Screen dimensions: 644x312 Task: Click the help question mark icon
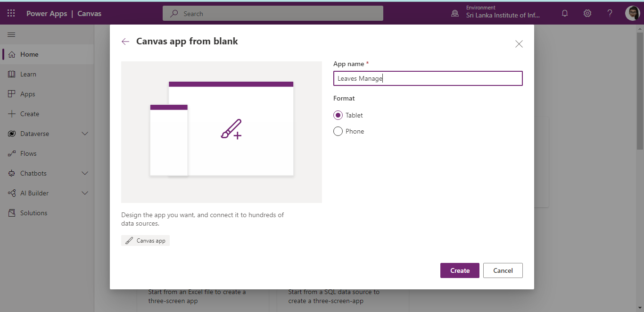[x=610, y=13]
